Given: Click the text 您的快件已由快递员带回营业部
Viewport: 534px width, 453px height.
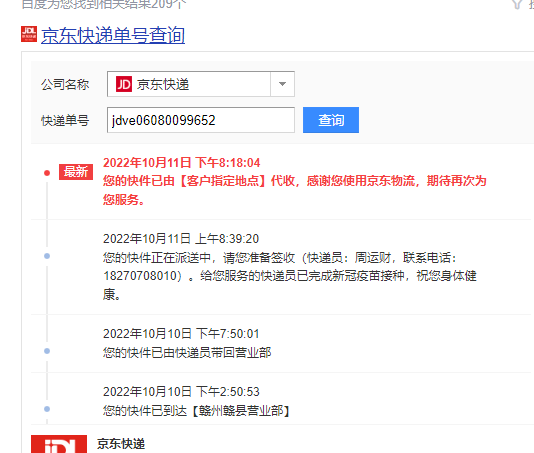Looking at the screenshot, I should 187,353.
